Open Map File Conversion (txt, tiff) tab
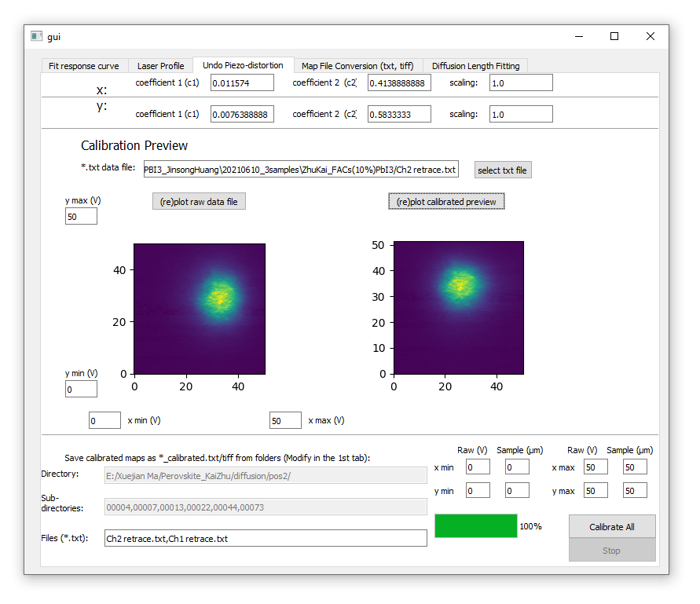700x604 pixels. [357, 66]
